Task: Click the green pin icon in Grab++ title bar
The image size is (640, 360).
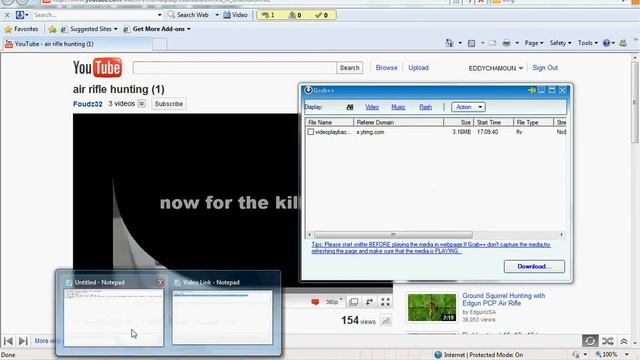Action: [532, 90]
